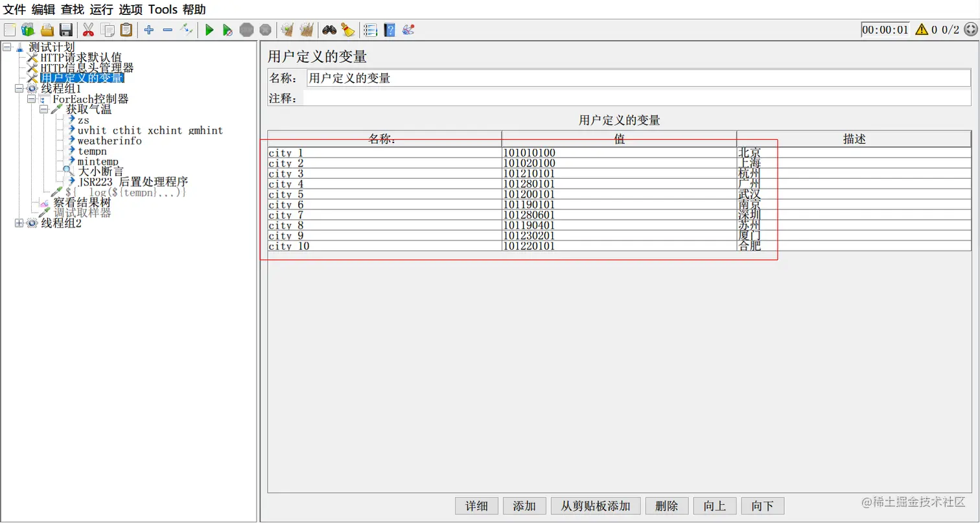Collapse the ForEach控制器 branch
The image size is (980, 523).
coord(30,99)
